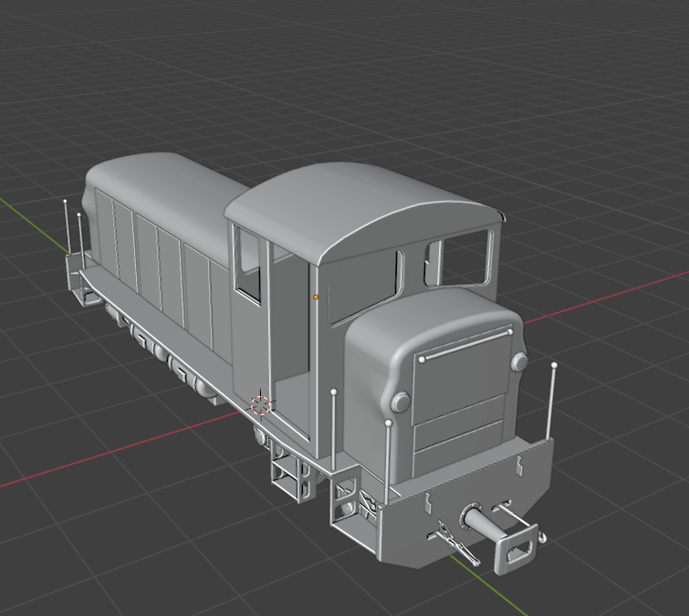The height and width of the screenshot is (616, 689).
Task: Click the red-white 3D cursor marker
Action: tap(260, 404)
